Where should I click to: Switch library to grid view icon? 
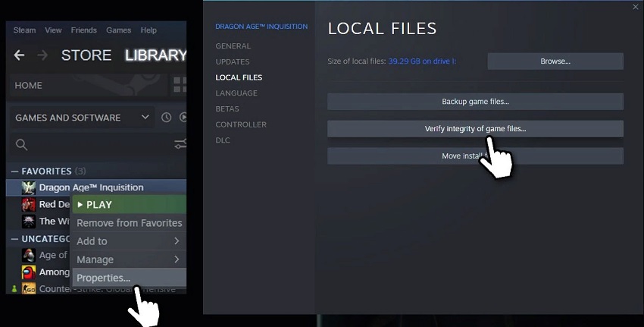tap(180, 85)
